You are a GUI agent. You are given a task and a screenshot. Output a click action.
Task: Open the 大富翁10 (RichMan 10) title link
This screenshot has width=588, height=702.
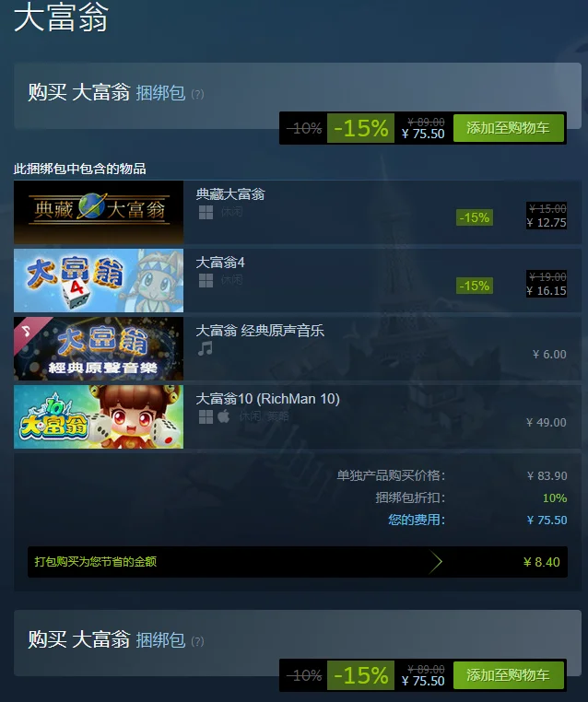(x=268, y=399)
